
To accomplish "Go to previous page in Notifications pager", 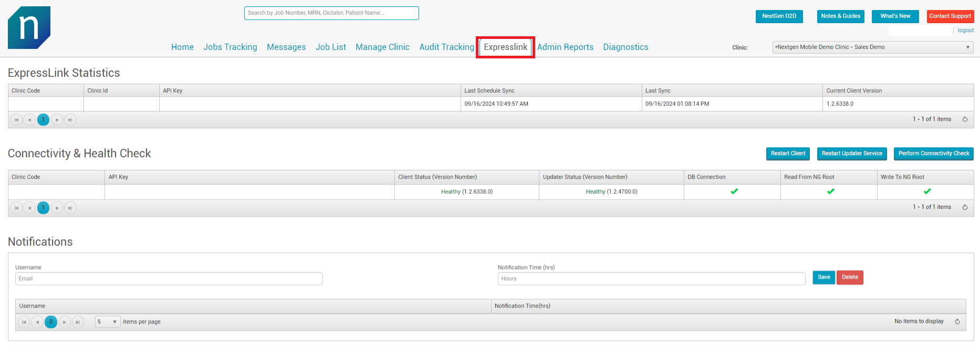I will 37,322.
